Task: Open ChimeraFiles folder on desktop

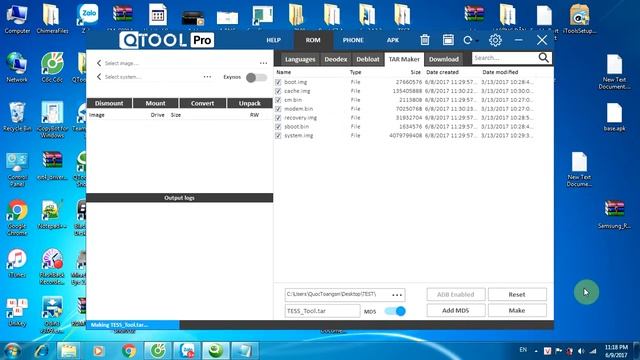Action: pos(52,18)
